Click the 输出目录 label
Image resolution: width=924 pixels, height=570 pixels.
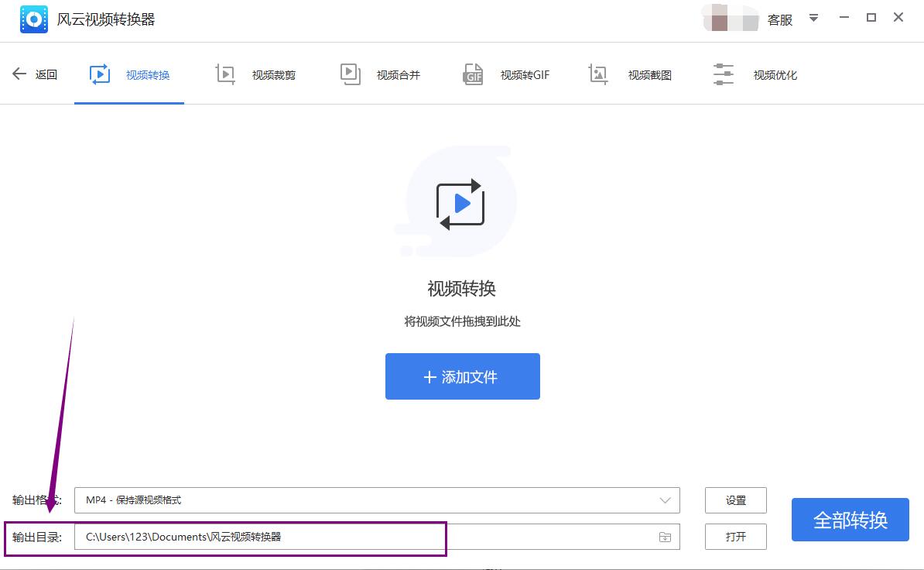(x=37, y=537)
